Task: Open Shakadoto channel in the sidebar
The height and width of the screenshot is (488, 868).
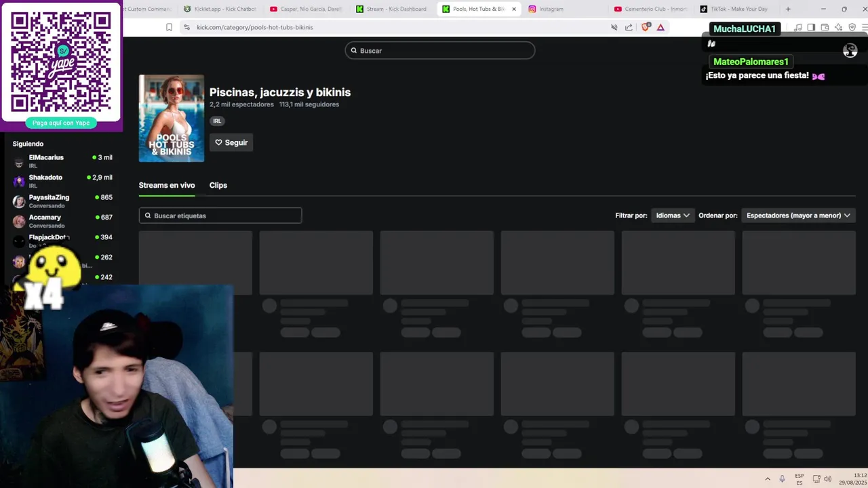Action: click(x=62, y=181)
